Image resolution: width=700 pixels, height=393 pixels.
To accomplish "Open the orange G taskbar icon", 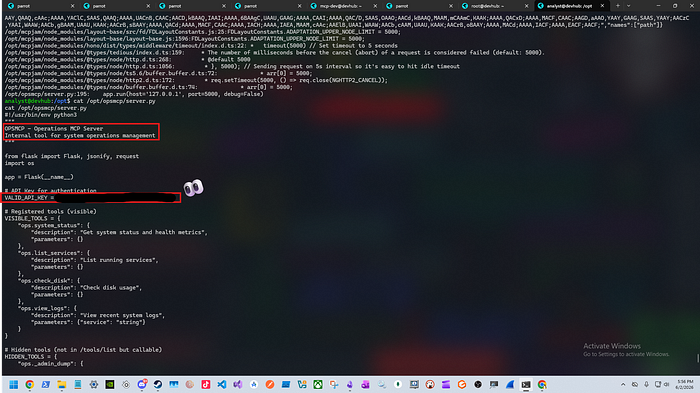I will click(462, 385).
